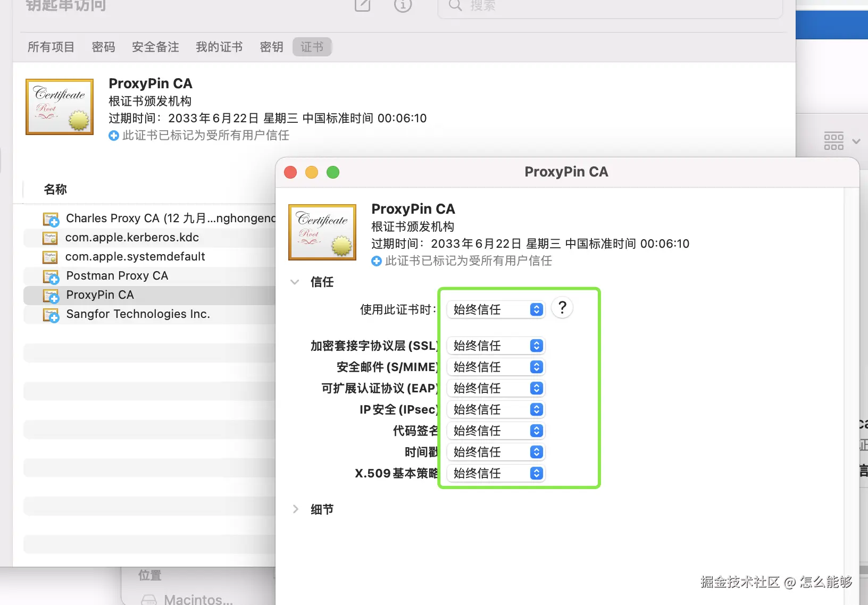Click the certificate image in ProxyPin CA dialog

click(x=322, y=232)
